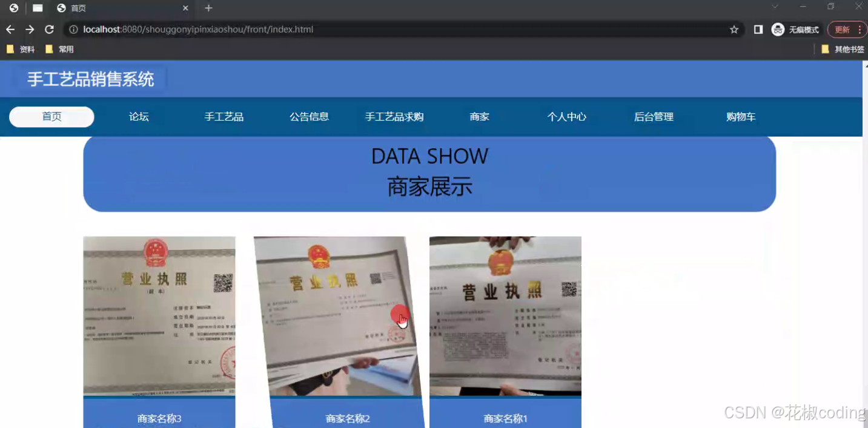Open the 购物车 shopping cart link
This screenshot has height=428, width=868.
(740, 117)
